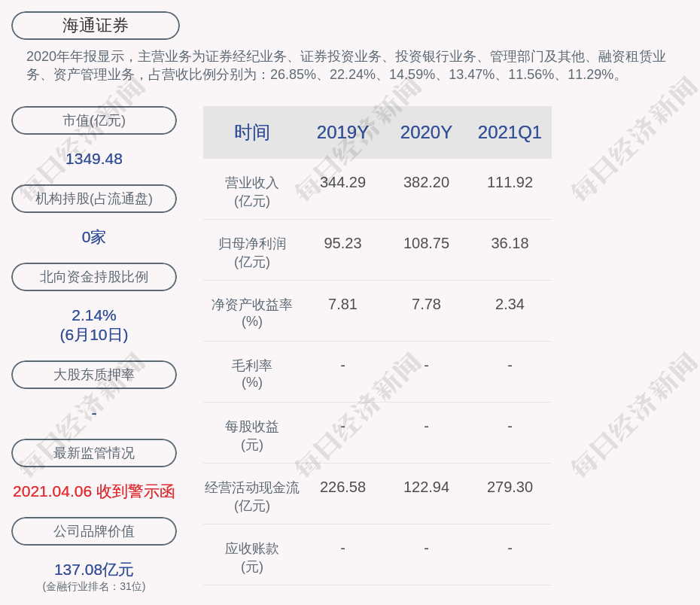The width and height of the screenshot is (700, 605).
Task: Click the 时间 table header
Action: [252, 132]
